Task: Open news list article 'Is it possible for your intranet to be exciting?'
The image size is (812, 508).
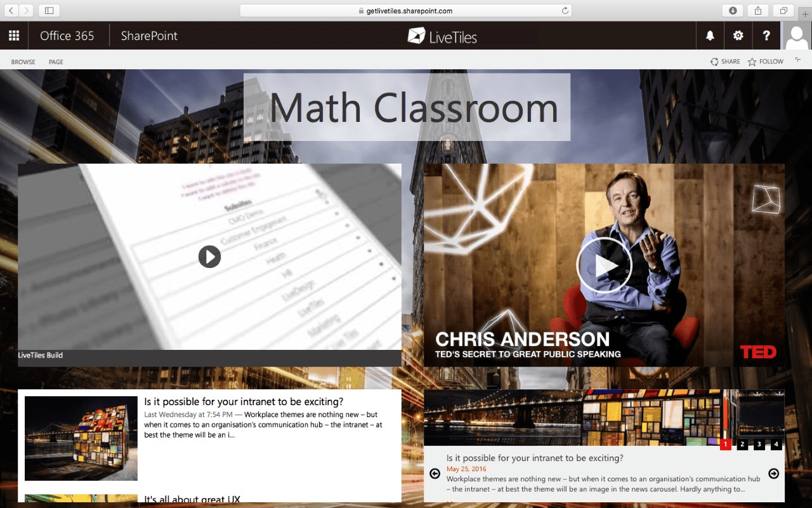Action: (244, 401)
